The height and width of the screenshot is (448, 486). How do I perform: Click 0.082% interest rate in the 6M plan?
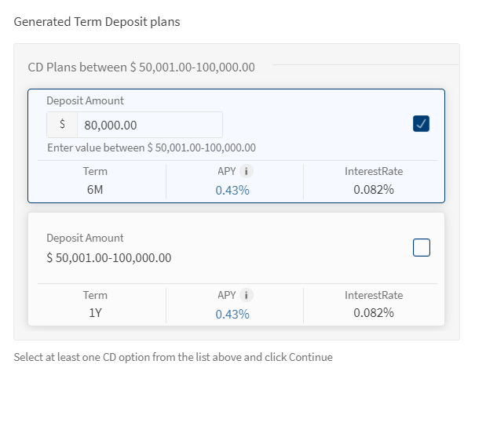click(x=373, y=189)
